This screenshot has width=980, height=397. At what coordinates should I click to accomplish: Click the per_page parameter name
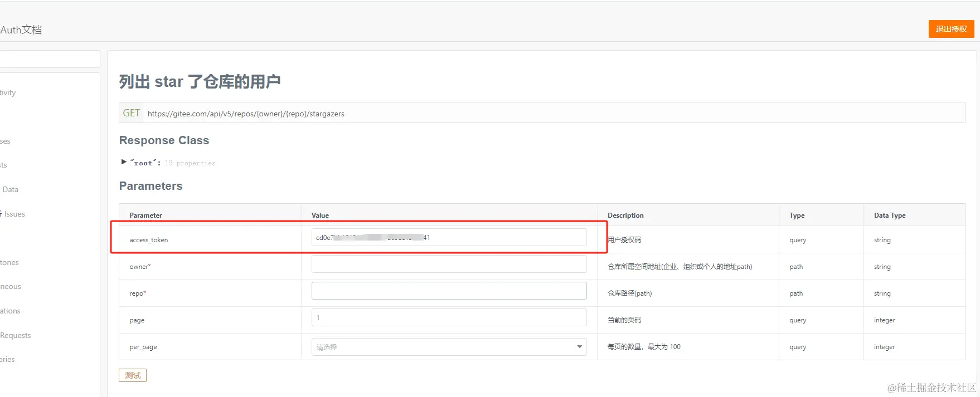point(143,347)
